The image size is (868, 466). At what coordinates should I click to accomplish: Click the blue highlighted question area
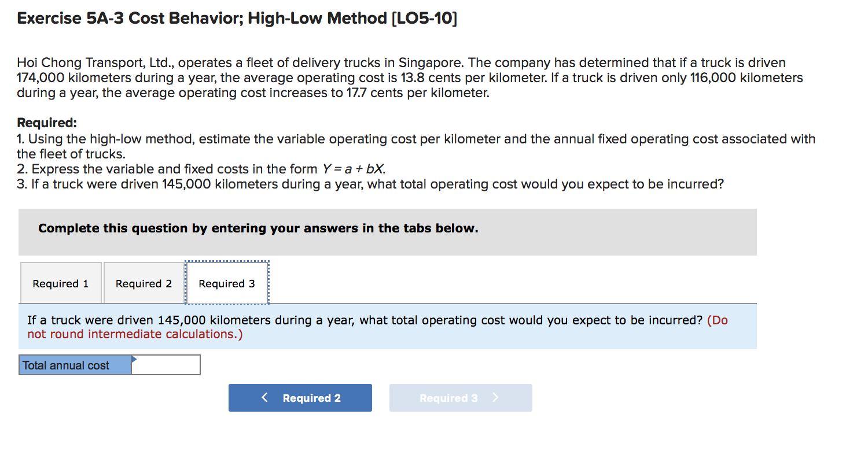point(388,327)
